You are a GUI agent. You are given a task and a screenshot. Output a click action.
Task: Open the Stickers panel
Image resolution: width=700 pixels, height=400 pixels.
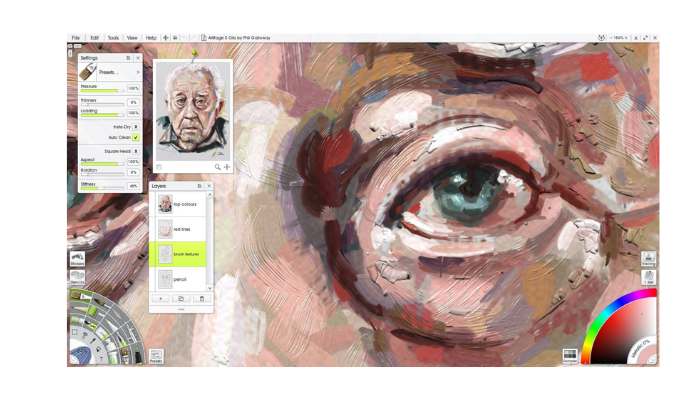(77, 259)
